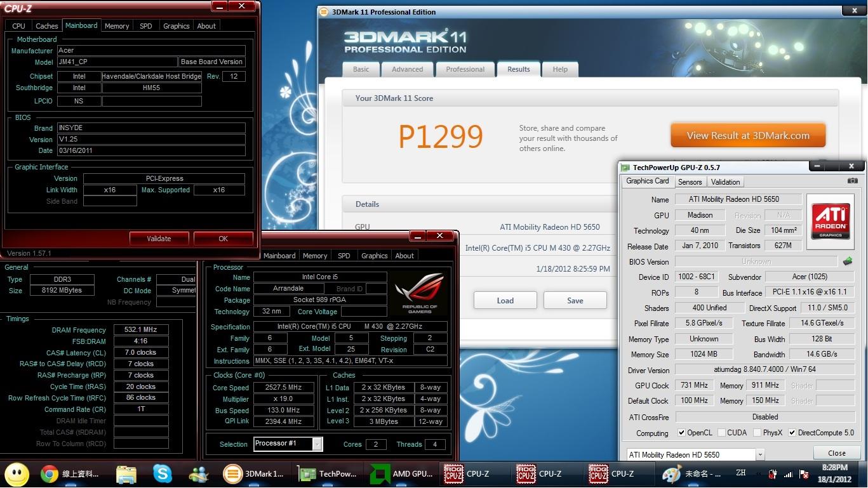This screenshot has height=488, width=868.
Task: Open Windows Live Messenger taskbar icon
Action: point(199,474)
